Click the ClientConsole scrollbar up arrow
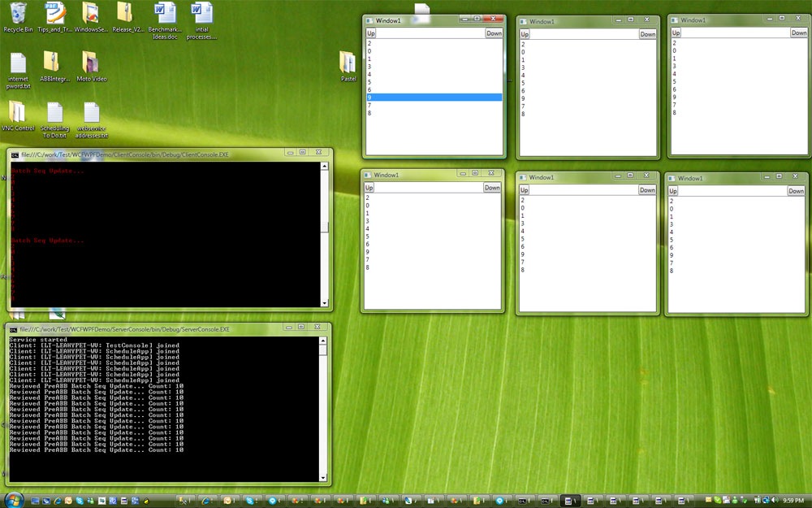The image size is (812, 508). [x=325, y=167]
